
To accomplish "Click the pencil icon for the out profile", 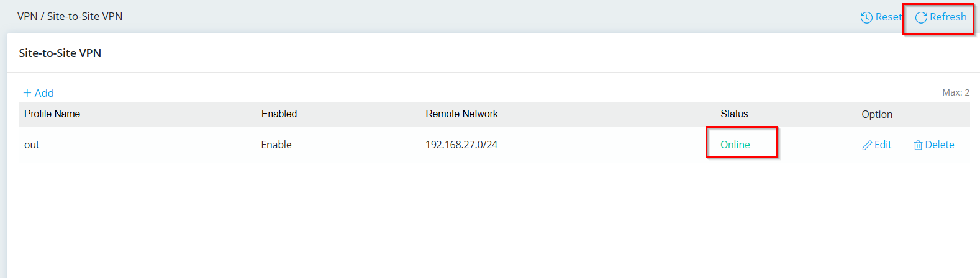I will [x=867, y=145].
